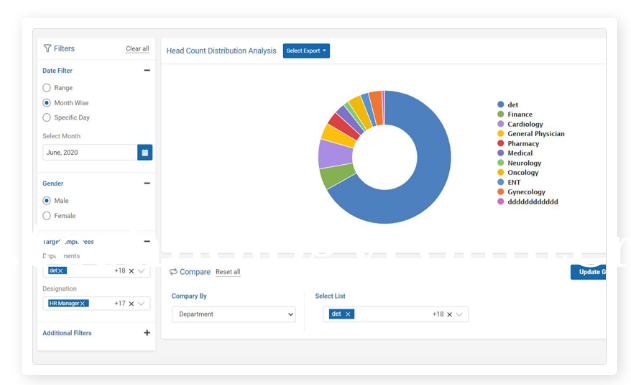Select the Female gender radio button
Screen dimensions: 631x385
(x=47, y=216)
